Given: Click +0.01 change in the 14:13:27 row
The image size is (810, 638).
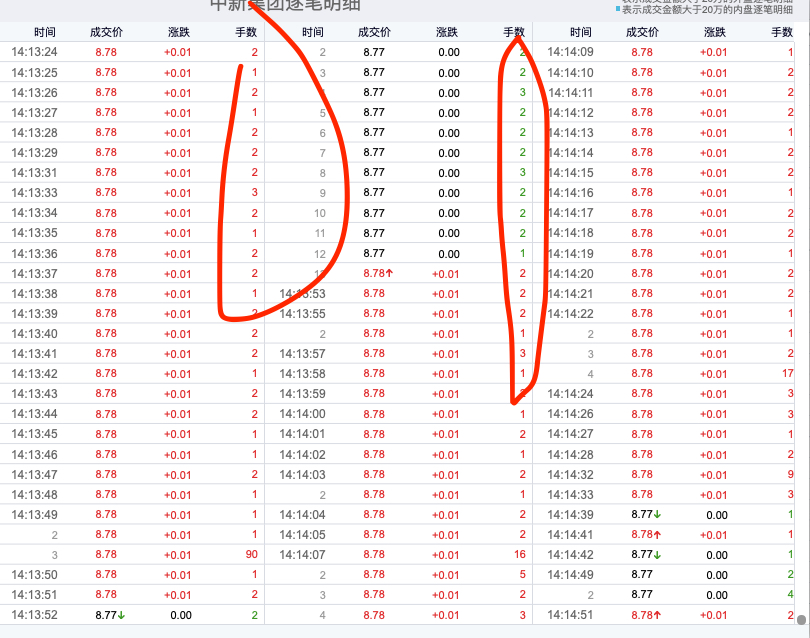Looking at the screenshot, I should (x=177, y=113).
